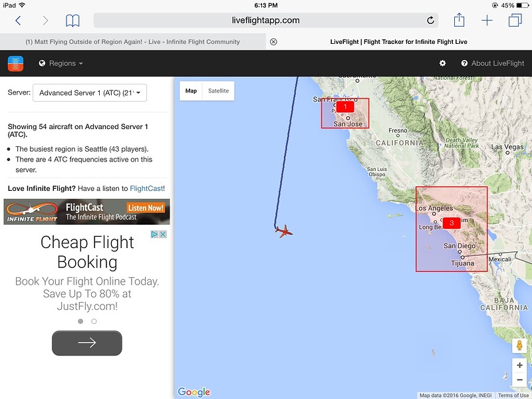The height and width of the screenshot is (399, 532).
Task: Click the AdChoices icon on the ad
Action: pos(154,234)
